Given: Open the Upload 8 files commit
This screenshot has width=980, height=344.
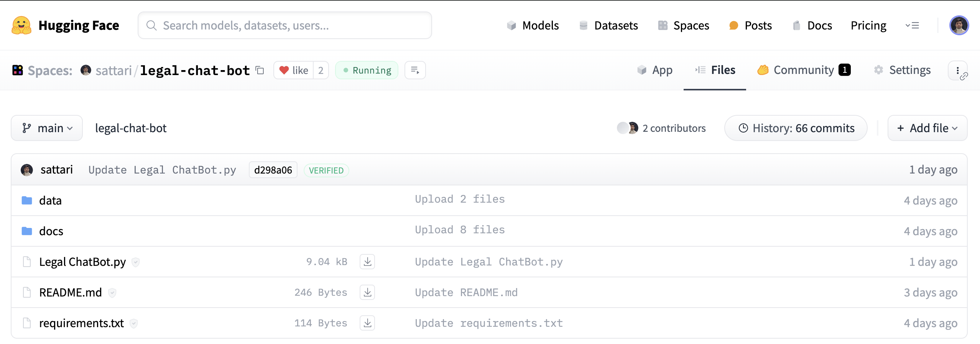Looking at the screenshot, I should 460,230.
